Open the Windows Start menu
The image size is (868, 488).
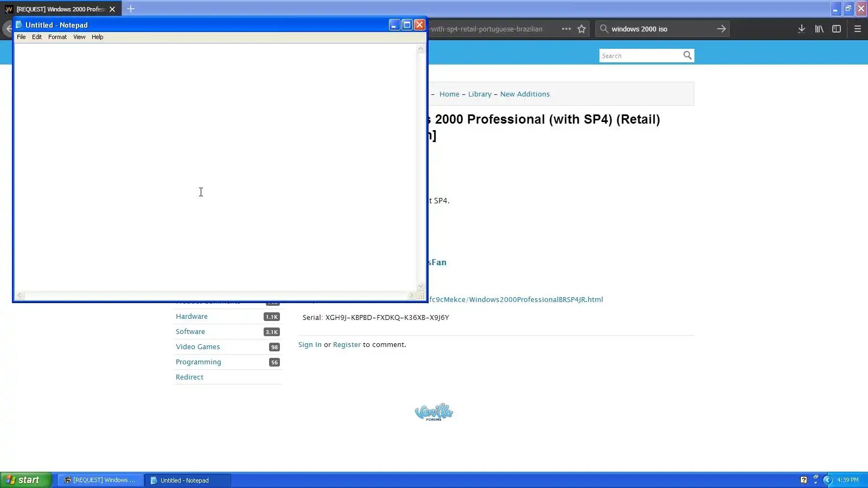point(26,480)
